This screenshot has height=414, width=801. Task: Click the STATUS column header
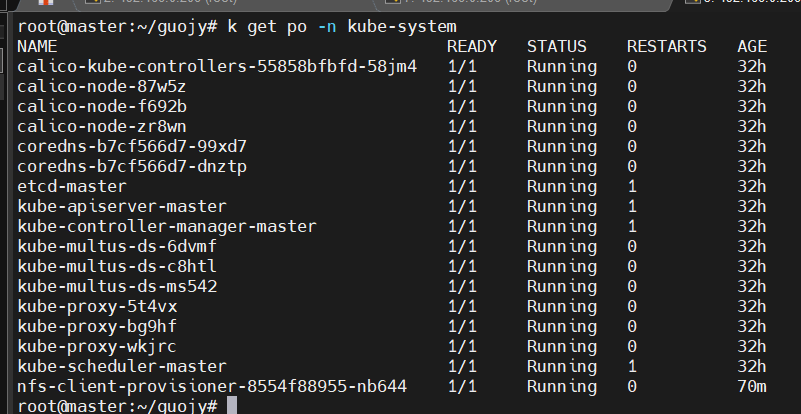(557, 47)
